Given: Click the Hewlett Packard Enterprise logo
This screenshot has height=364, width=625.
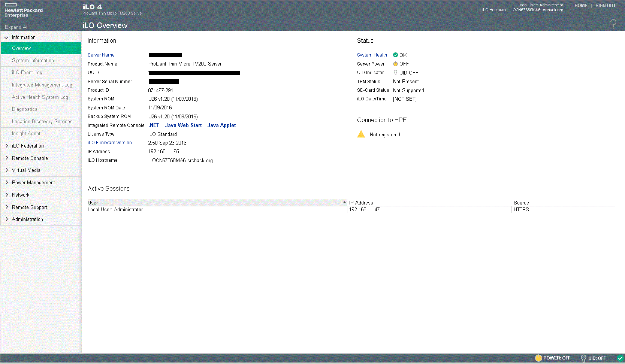Looking at the screenshot, I should pyautogui.click(x=24, y=10).
